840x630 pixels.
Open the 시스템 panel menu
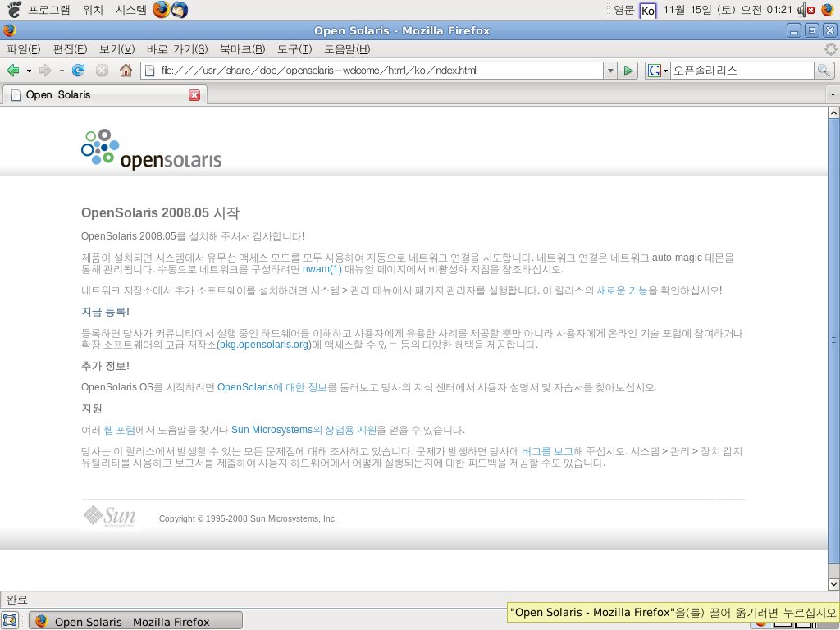[130, 10]
